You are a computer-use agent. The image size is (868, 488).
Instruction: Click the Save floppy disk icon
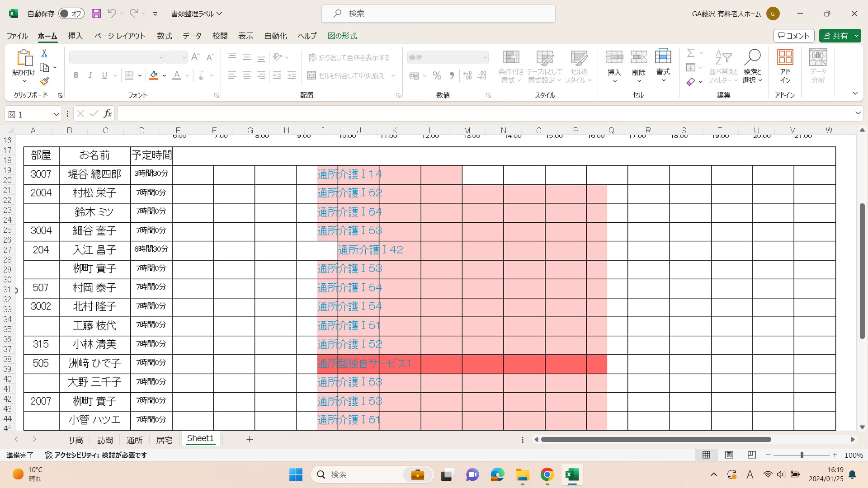point(96,14)
